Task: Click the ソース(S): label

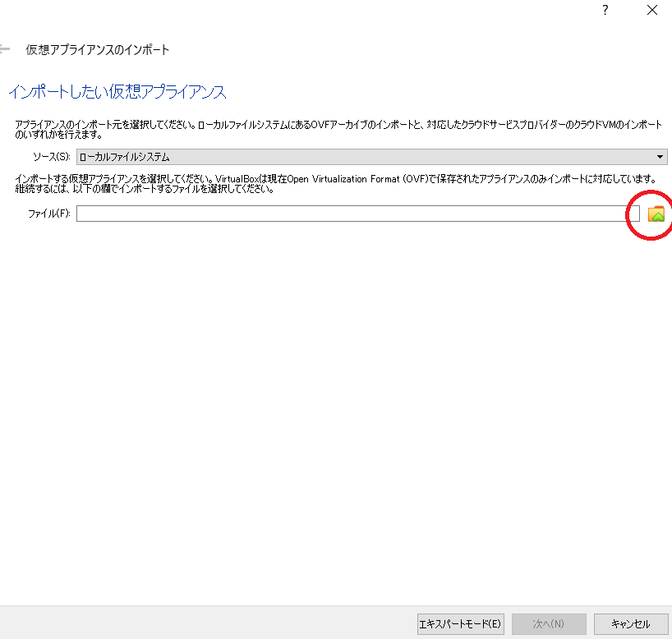Action: point(50,157)
